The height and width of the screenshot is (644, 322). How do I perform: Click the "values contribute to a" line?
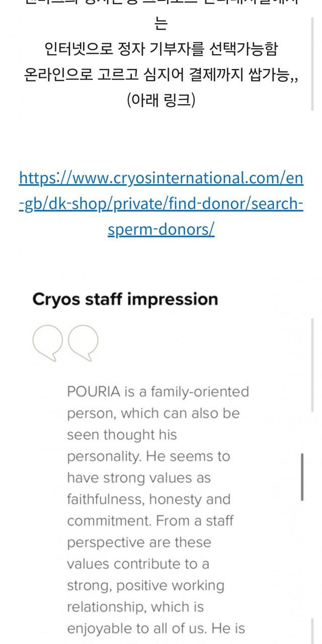point(138,564)
